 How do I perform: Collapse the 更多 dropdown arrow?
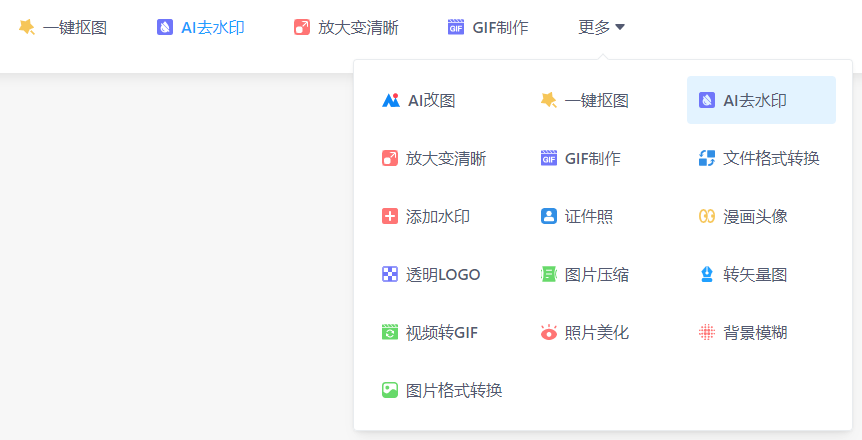tap(620, 28)
